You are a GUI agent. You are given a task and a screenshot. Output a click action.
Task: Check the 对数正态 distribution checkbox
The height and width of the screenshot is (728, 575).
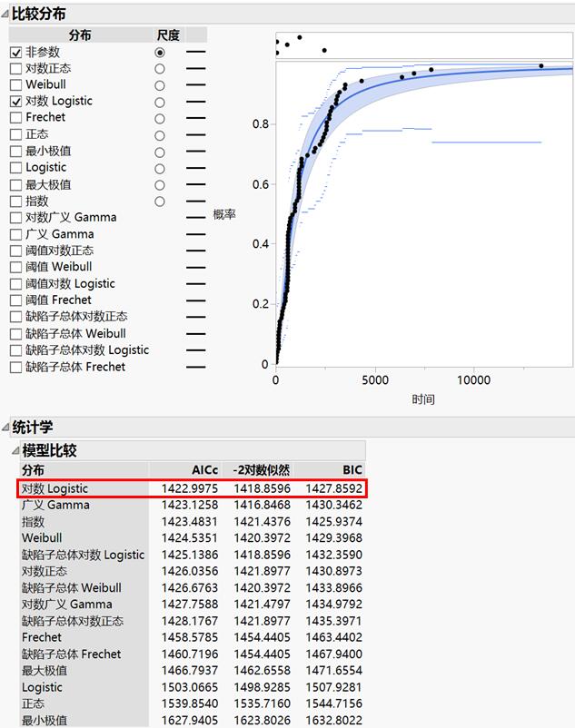point(15,69)
